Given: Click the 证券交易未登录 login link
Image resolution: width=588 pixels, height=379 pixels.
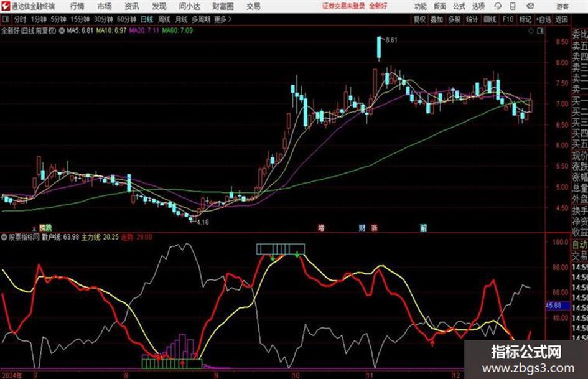Looking at the screenshot, I should point(343,6).
